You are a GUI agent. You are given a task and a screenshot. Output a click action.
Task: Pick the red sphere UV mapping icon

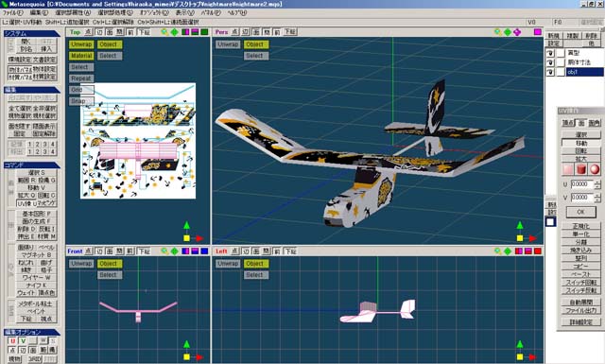point(595,169)
